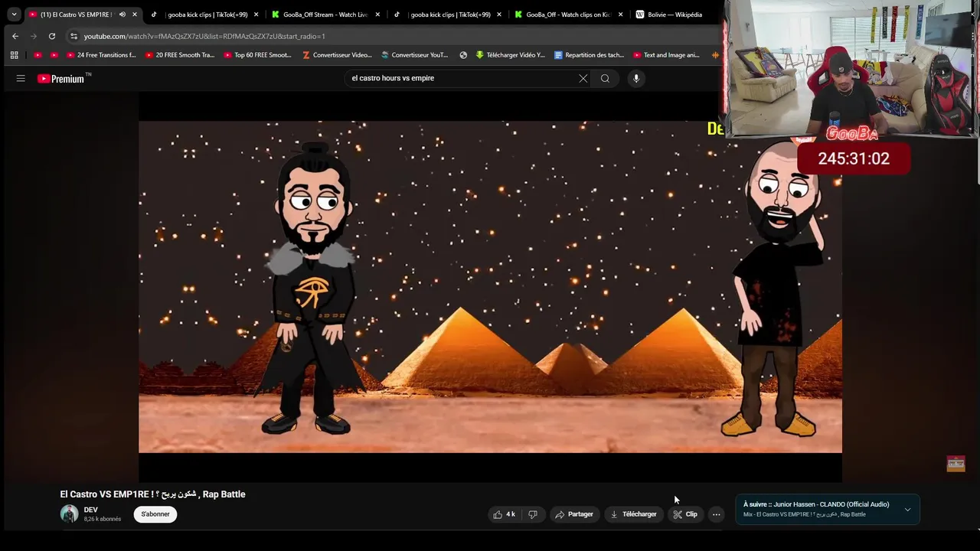The image size is (980, 551).
Task: Open the globe bookmark icon
Action: [463, 55]
